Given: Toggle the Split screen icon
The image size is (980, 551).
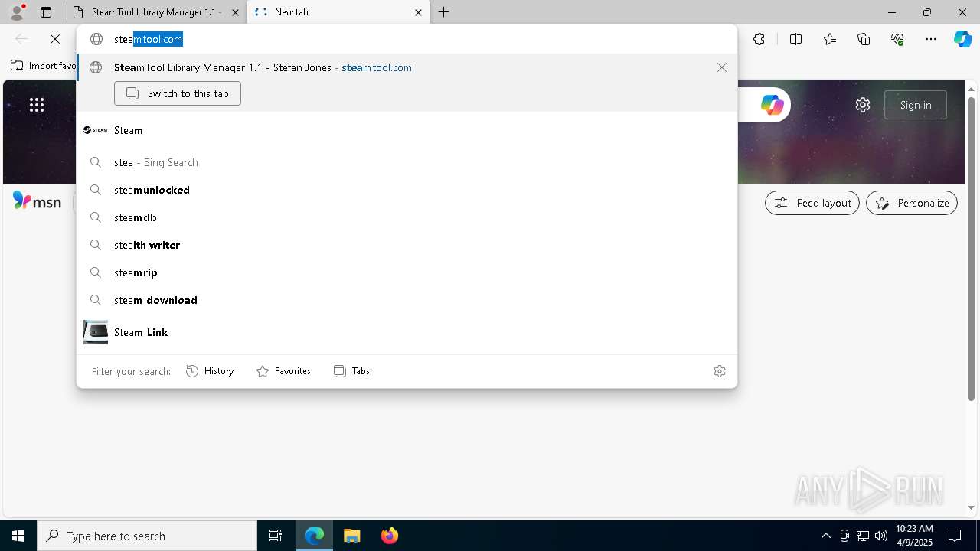Looking at the screenshot, I should coord(795,39).
